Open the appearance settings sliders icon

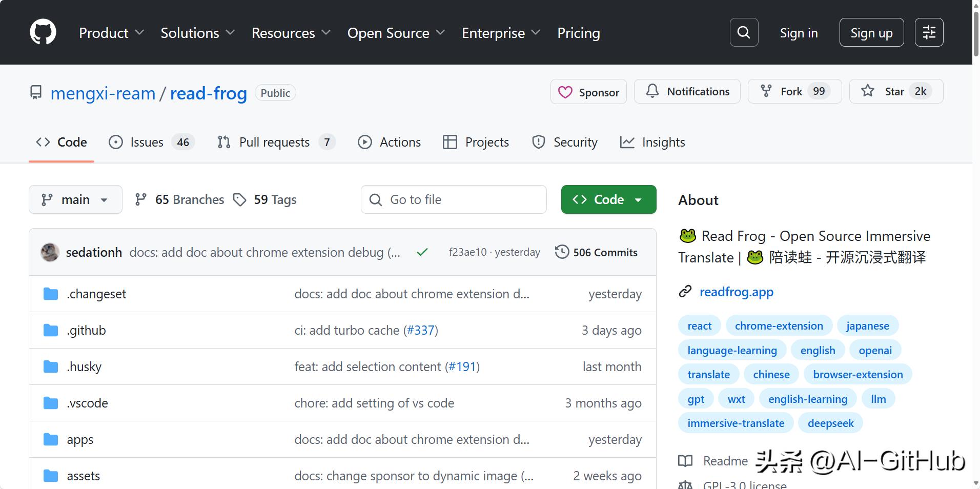click(x=929, y=32)
